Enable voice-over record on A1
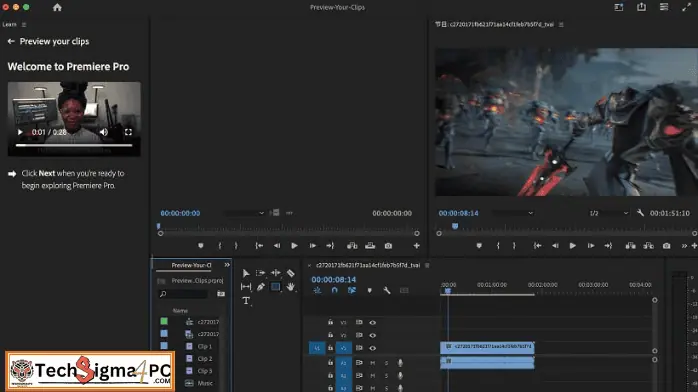 [400, 363]
